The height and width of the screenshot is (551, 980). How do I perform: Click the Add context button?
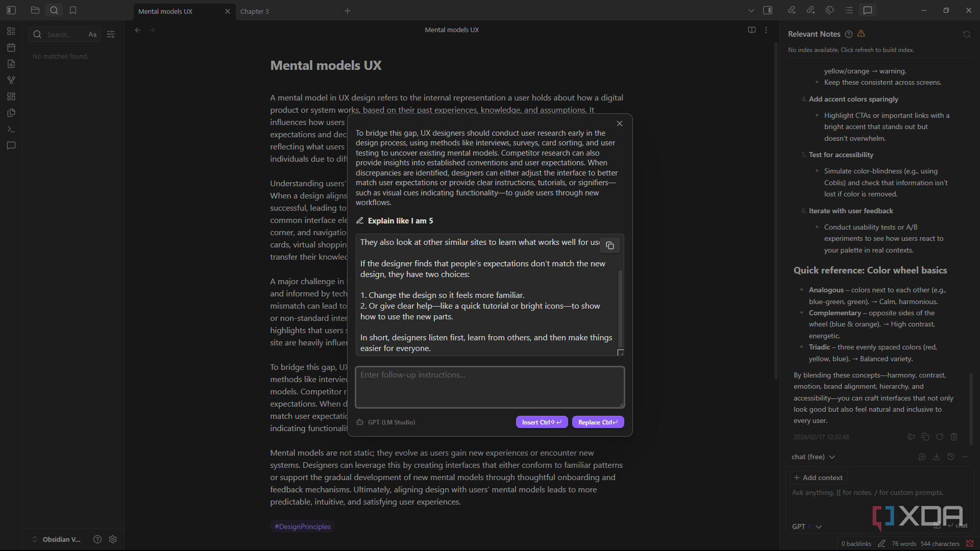[x=819, y=478]
